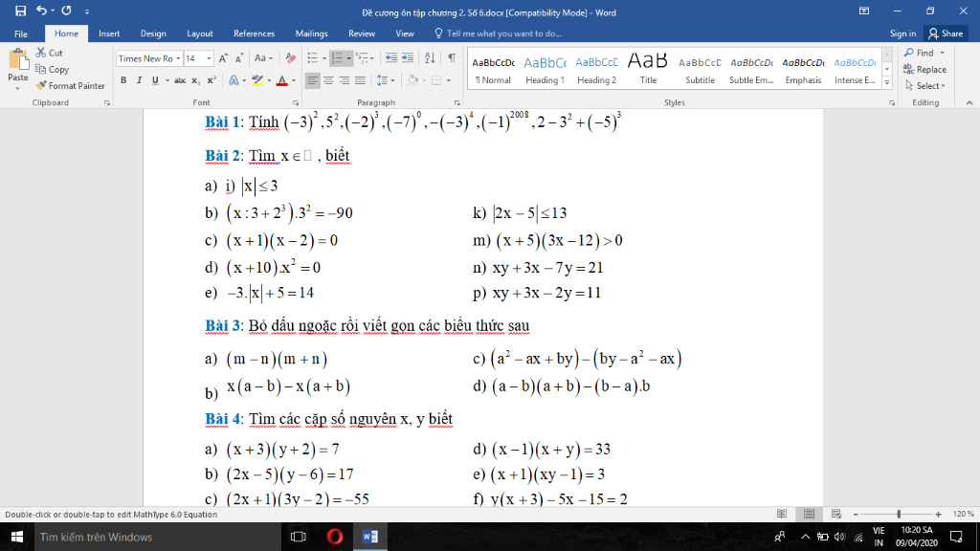Apply subscript formatting
Viewport: 980px width, 551px height.
[x=195, y=80]
